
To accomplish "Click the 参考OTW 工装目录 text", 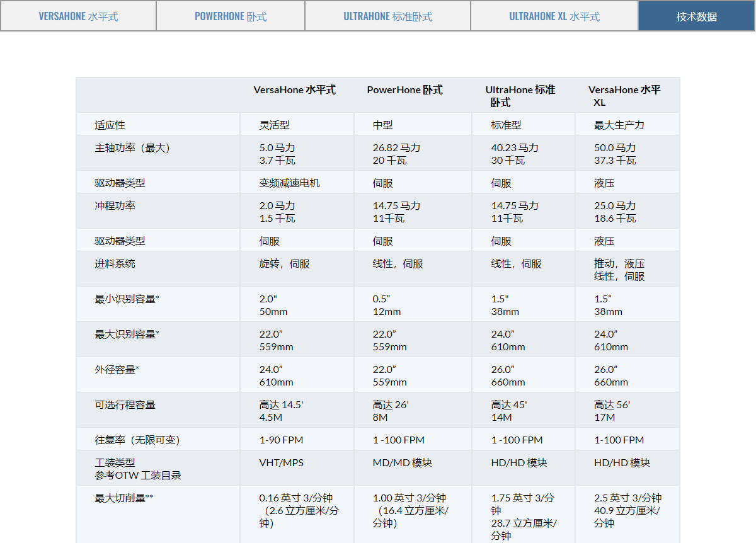I will click(x=137, y=476).
